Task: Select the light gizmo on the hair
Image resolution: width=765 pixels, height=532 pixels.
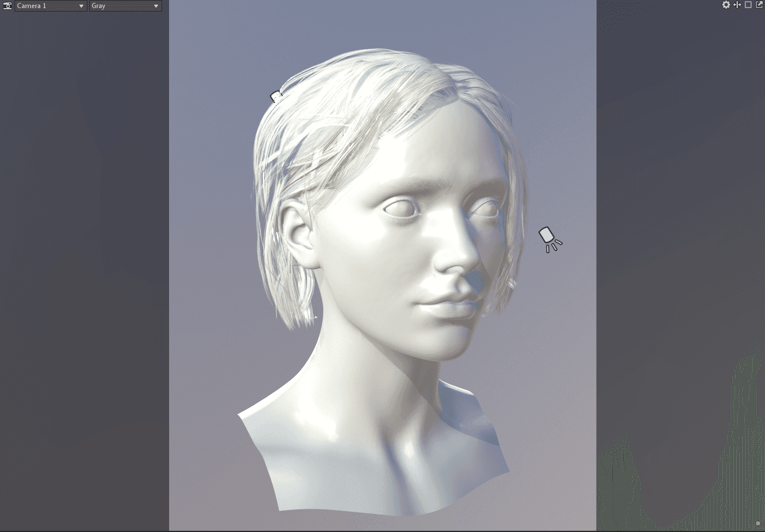Action: click(x=276, y=97)
